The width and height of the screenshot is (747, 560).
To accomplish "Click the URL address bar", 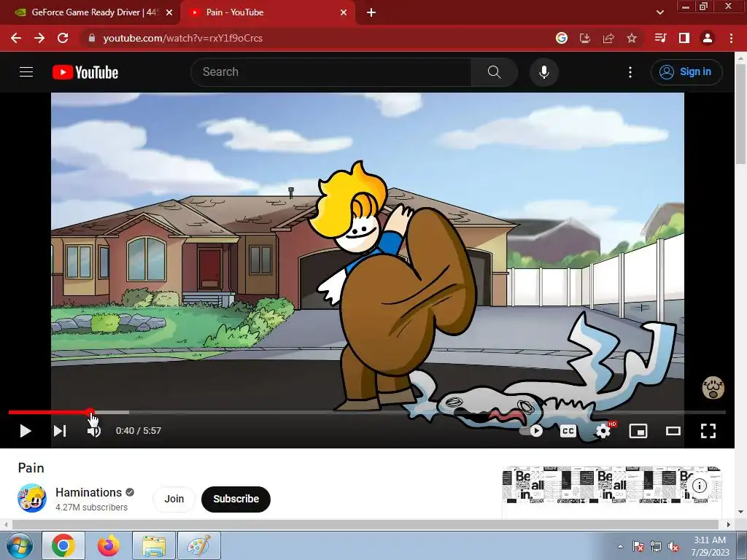I will point(314,38).
